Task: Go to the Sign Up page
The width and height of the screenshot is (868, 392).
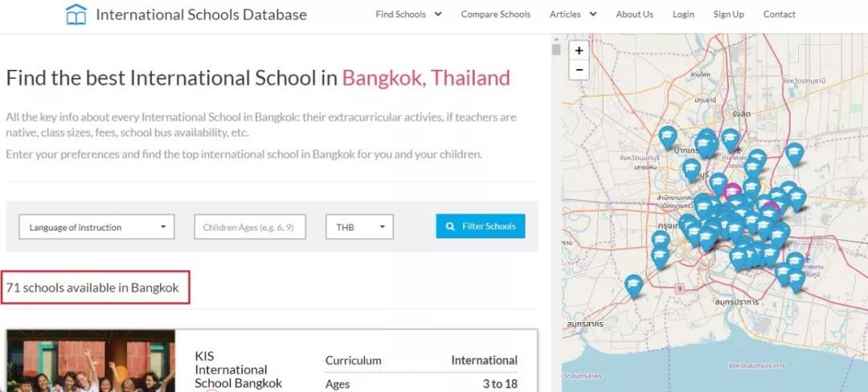Action: [x=728, y=14]
